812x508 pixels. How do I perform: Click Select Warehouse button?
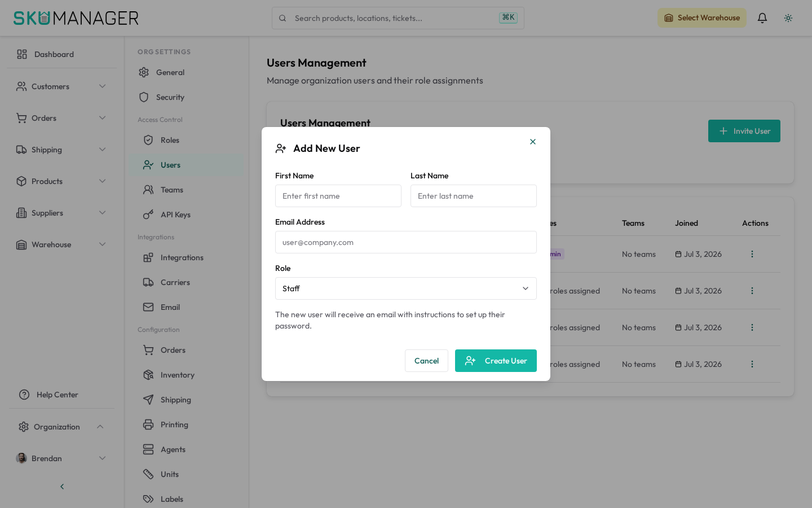[x=702, y=18]
